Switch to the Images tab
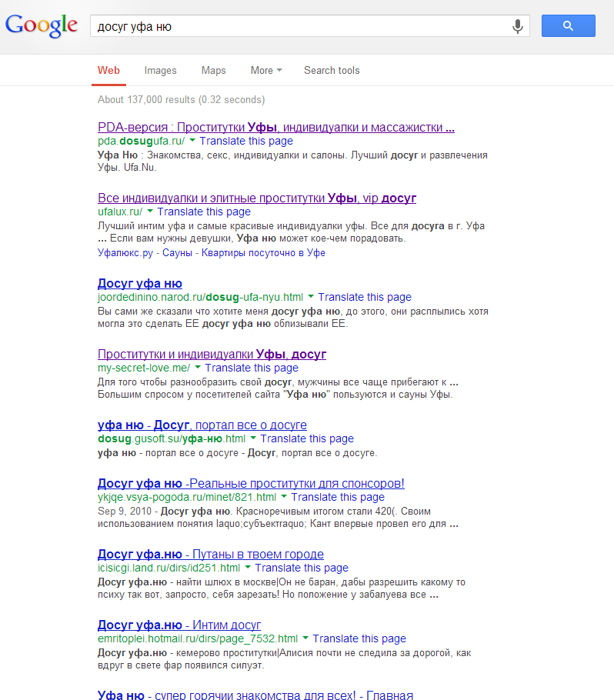 (x=160, y=71)
